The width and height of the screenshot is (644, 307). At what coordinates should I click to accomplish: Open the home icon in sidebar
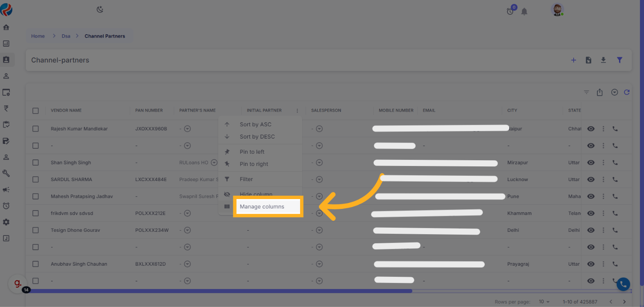pyautogui.click(x=6, y=27)
